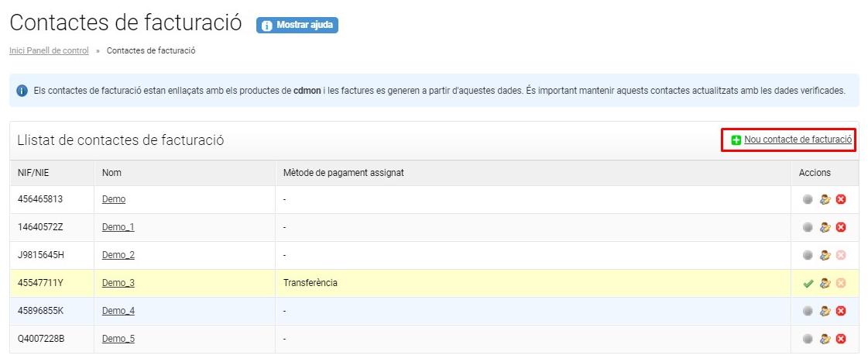868x362 pixels.
Task: Delete the Demo_1 billing contact
Action: [841, 227]
